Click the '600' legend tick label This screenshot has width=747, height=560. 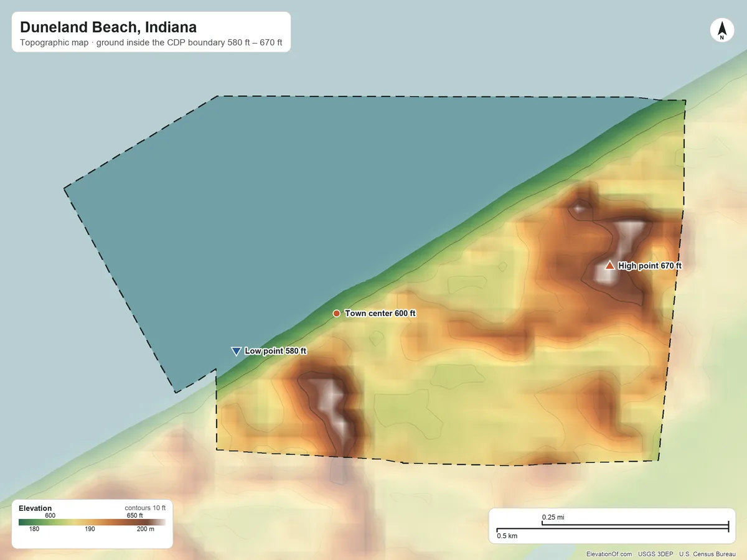(50, 515)
